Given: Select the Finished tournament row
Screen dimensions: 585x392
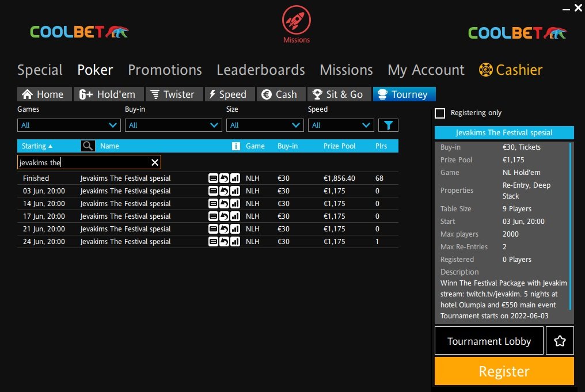Looking at the screenshot, I should (x=208, y=178).
